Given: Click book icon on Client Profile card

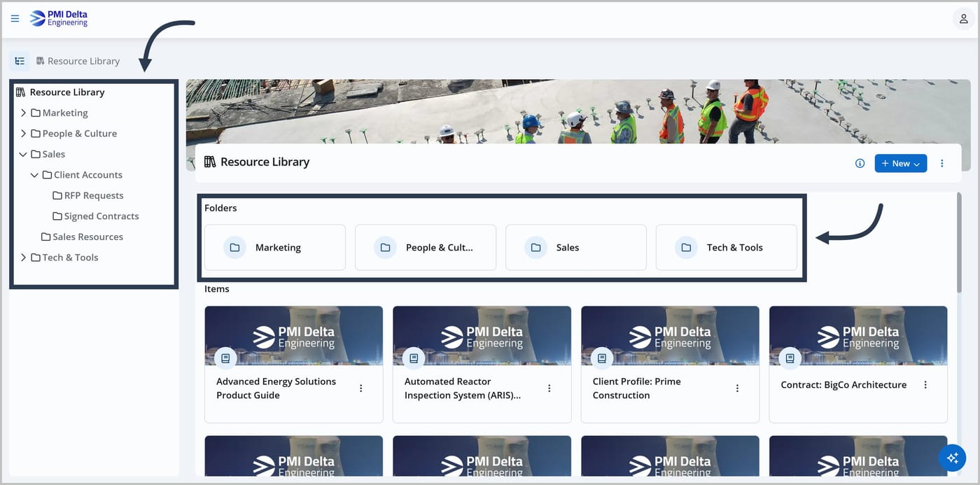Looking at the screenshot, I should pyautogui.click(x=601, y=358).
